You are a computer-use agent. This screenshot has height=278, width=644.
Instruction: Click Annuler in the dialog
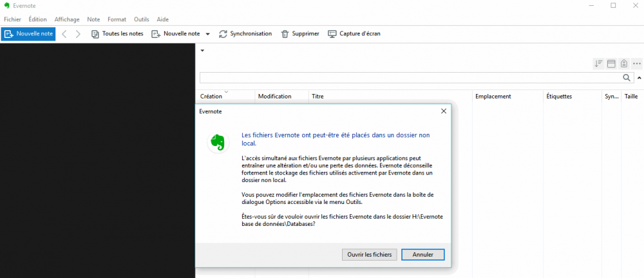423,255
